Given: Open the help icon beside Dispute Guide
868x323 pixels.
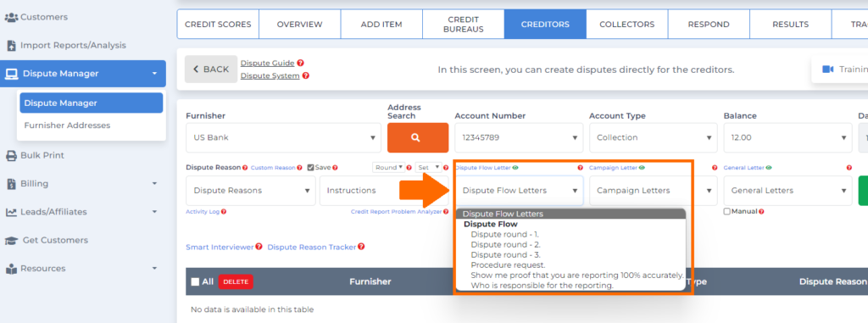Looking at the screenshot, I should tap(301, 64).
